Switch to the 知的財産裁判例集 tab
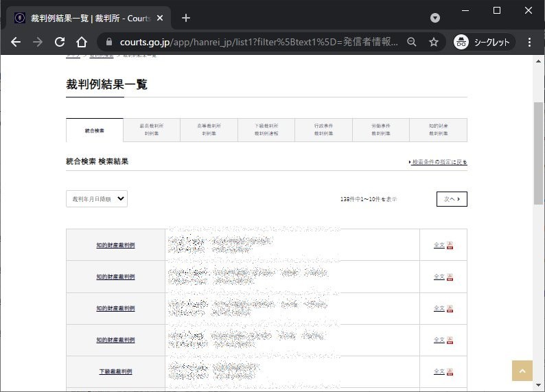The width and height of the screenshot is (545, 392). pos(439,130)
